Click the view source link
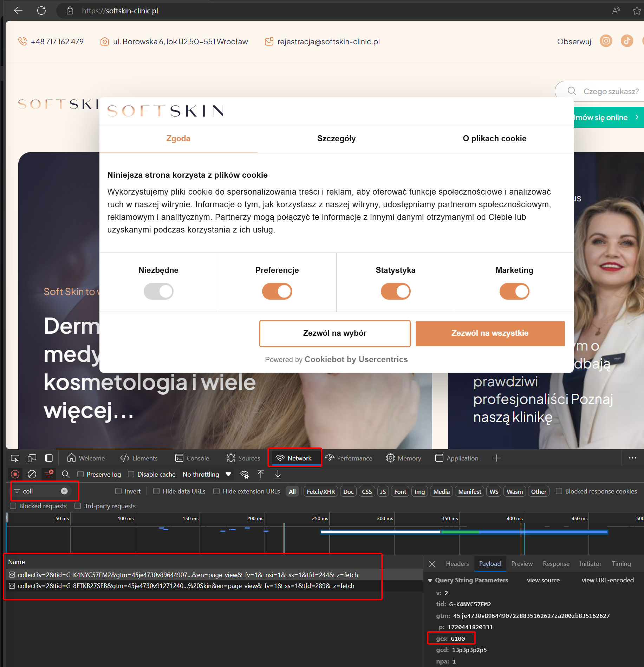The width and height of the screenshot is (644, 667). (x=543, y=580)
